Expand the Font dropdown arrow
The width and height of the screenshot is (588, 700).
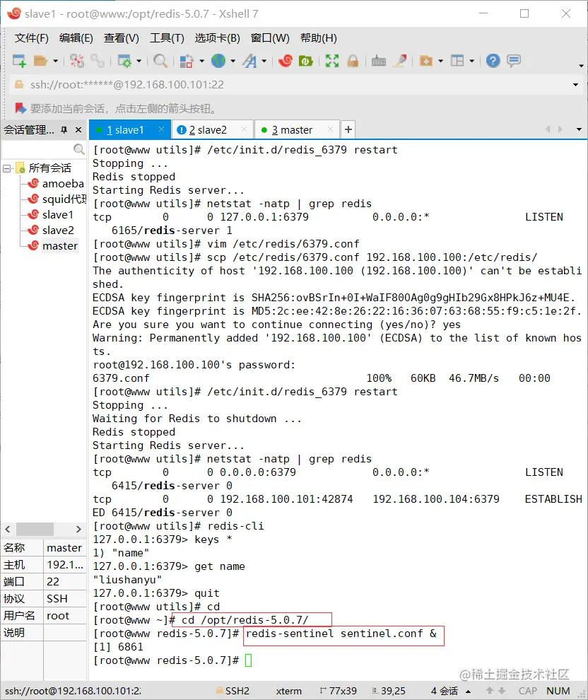coord(264,61)
